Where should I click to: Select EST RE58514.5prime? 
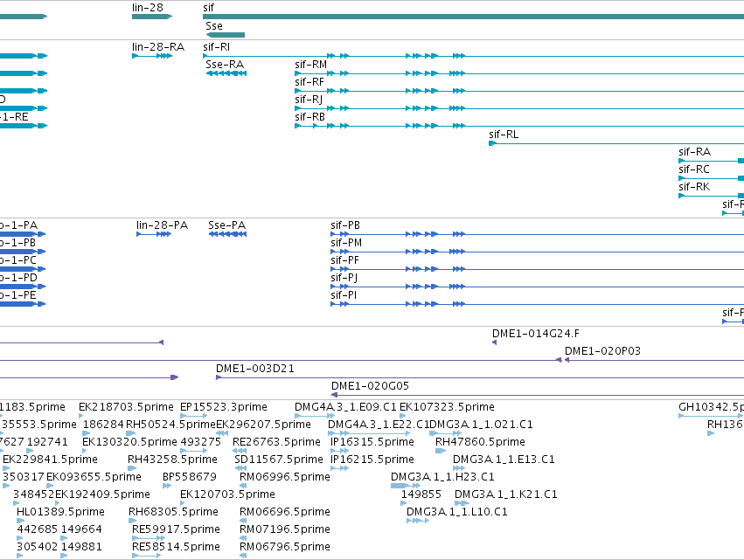coord(176,548)
